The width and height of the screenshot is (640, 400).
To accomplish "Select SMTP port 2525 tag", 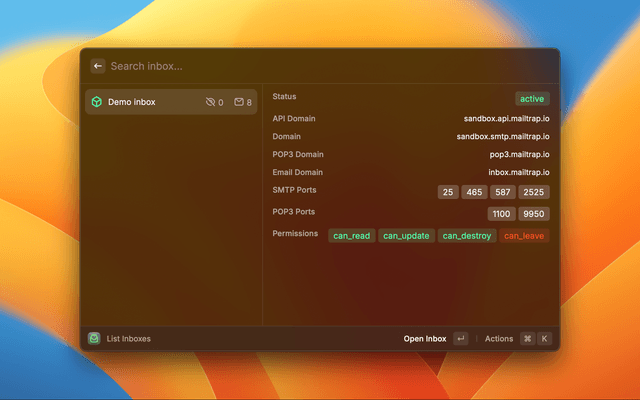I will point(534,192).
